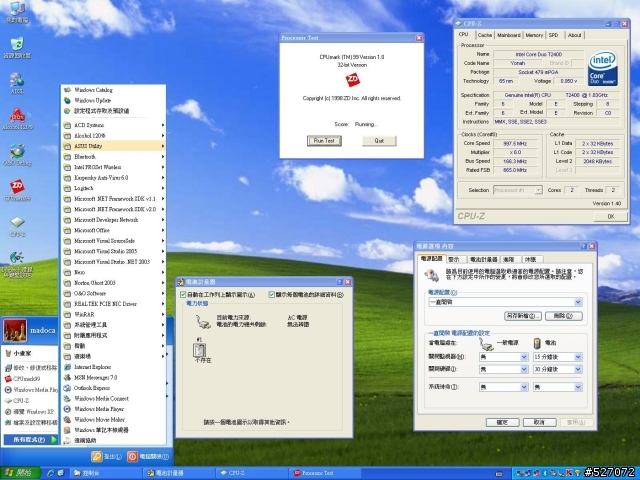Click the Intel Core Duo logo in CPU-Z
640x480 pixels.
coord(602,69)
